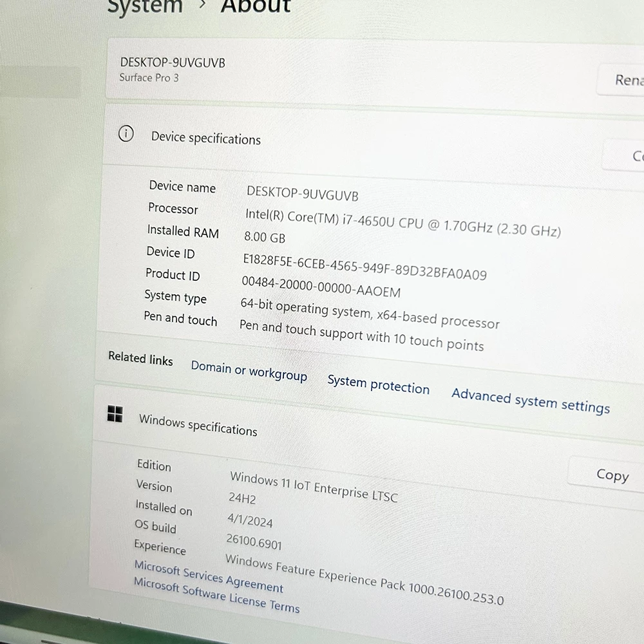Click the Windows logo icon beside Windows specifications
Viewport: 644px width, 644px height.
[115, 413]
